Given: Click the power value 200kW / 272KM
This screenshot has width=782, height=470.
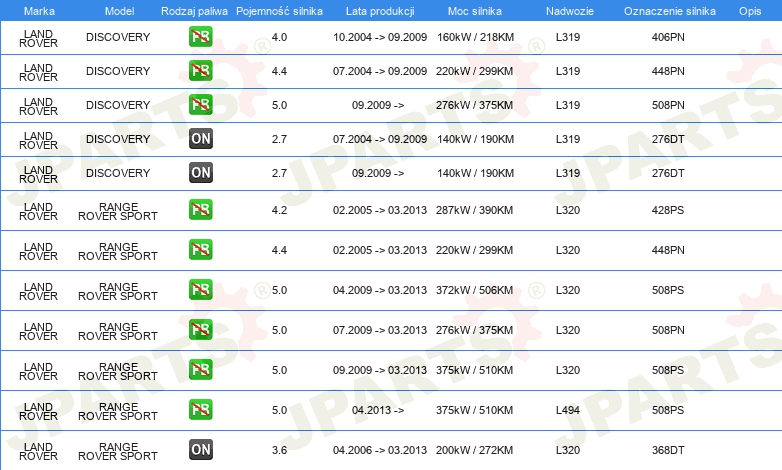Looking at the screenshot, I should click(474, 450).
